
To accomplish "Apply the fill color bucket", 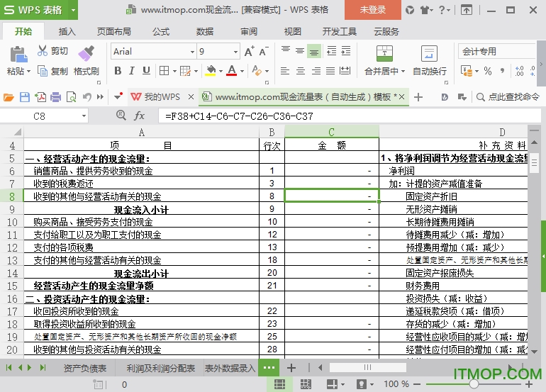I will pos(211,71).
